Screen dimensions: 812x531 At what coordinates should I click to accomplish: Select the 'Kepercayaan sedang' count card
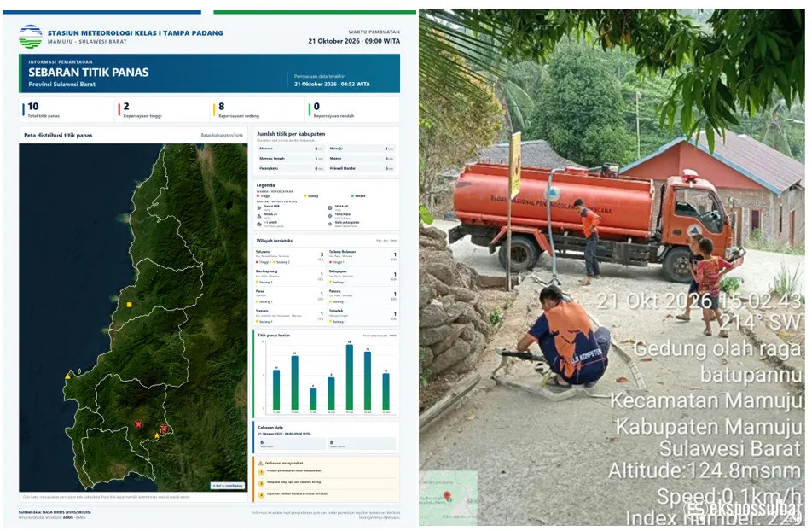point(257,110)
